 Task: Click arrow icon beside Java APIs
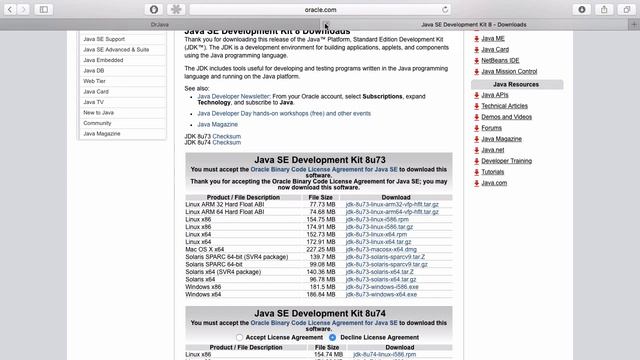pyautogui.click(x=476, y=95)
